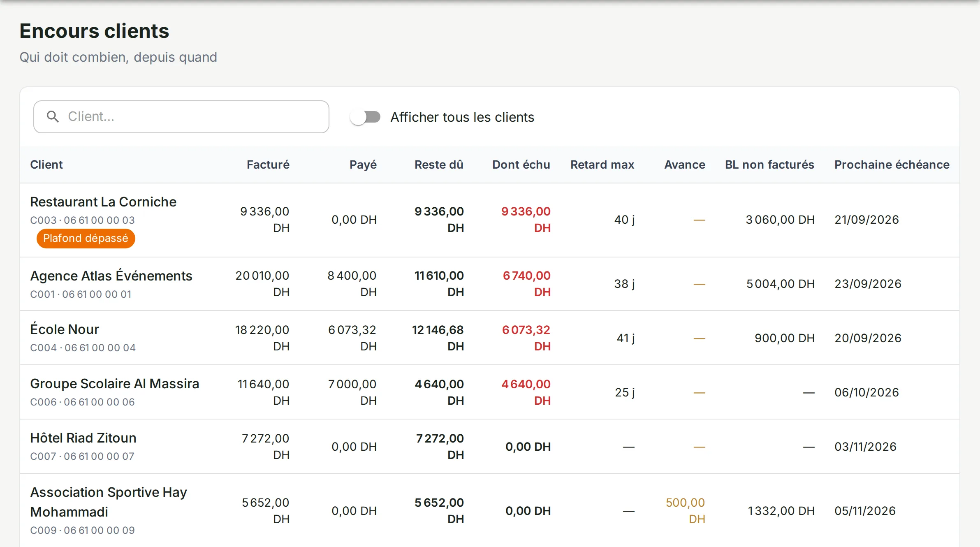The width and height of the screenshot is (980, 547).
Task: Click the Retard max column header
Action: pos(602,165)
